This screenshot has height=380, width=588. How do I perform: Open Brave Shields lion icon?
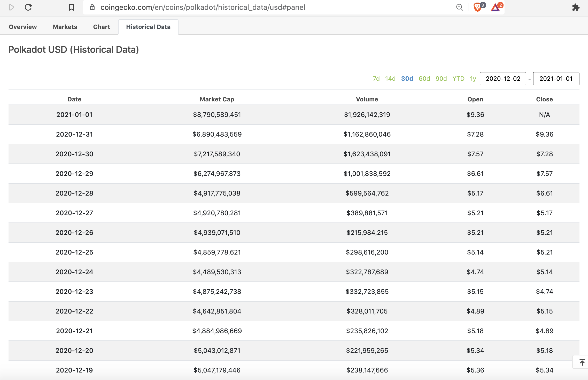point(477,7)
